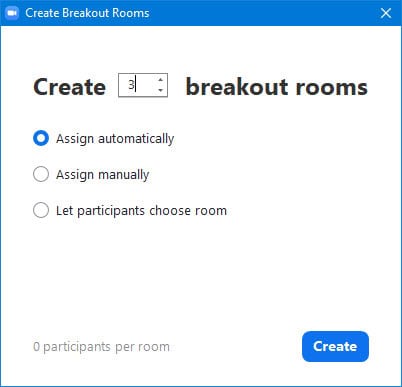Click the digit 3 in the spinner box
The height and width of the screenshot is (387, 402).
(x=131, y=85)
